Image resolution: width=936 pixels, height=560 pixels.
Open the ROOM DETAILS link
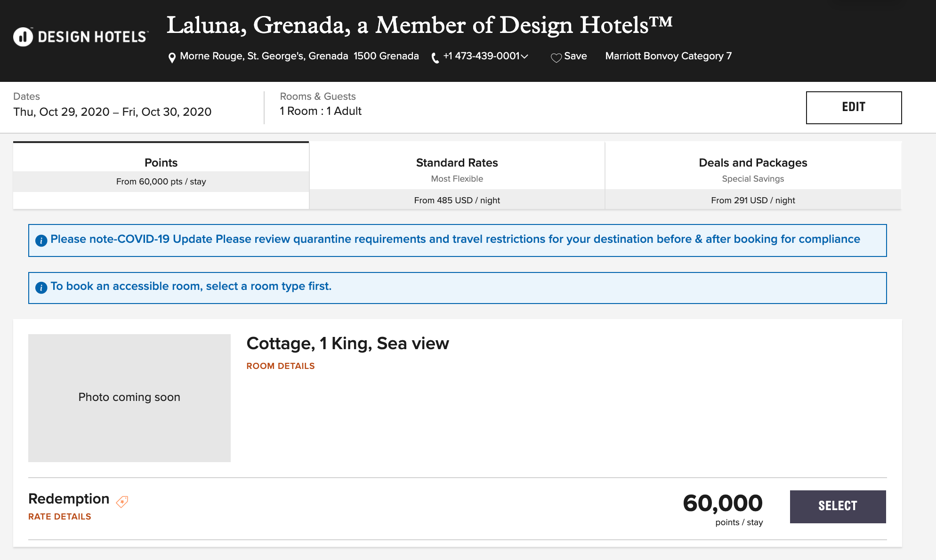click(281, 366)
